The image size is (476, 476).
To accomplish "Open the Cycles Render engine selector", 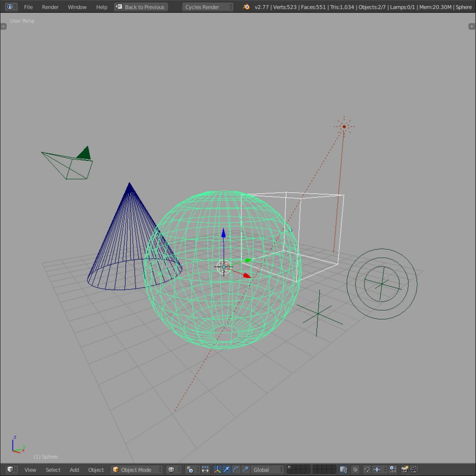I will [208, 7].
